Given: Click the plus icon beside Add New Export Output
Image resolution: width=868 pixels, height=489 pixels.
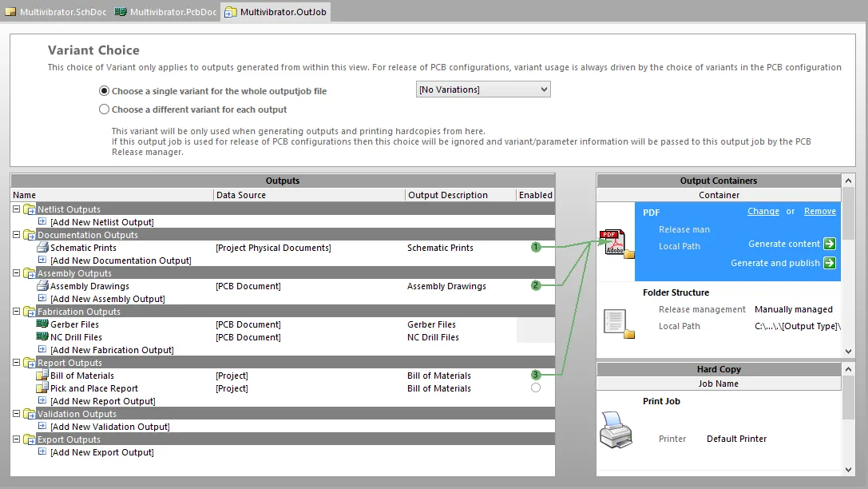Looking at the screenshot, I should click(x=42, y=451).
